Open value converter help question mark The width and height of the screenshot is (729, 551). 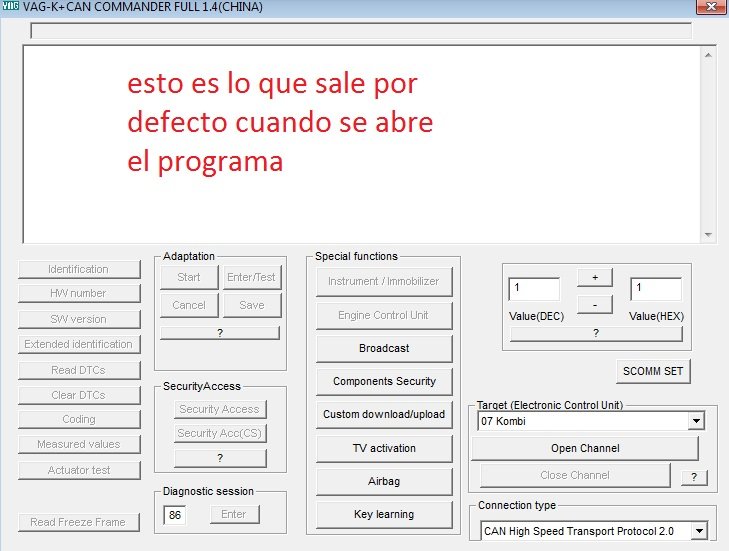pos(596,333)
